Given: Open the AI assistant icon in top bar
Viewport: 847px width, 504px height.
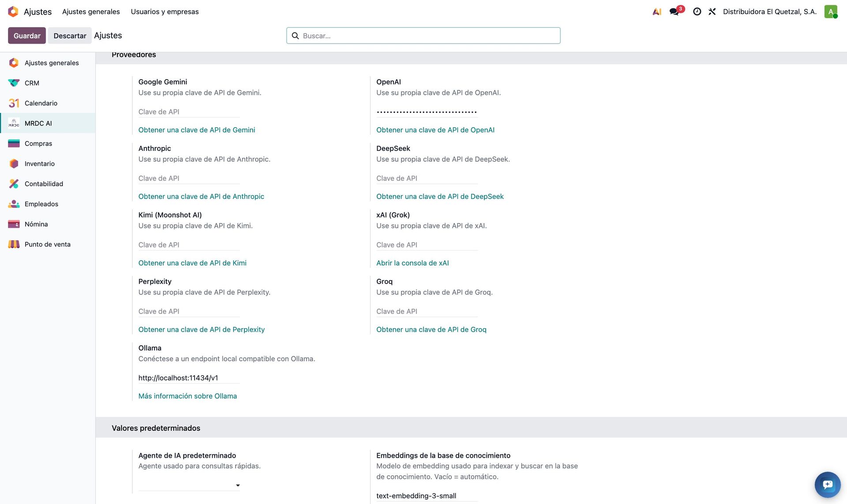Looking at the screenshot, I should tap(657, 12).
